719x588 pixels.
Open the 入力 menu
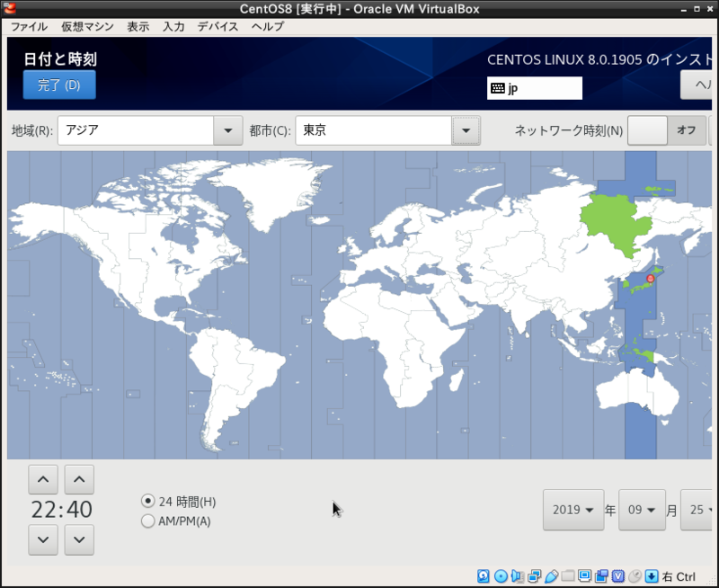[x=173, y=27]
